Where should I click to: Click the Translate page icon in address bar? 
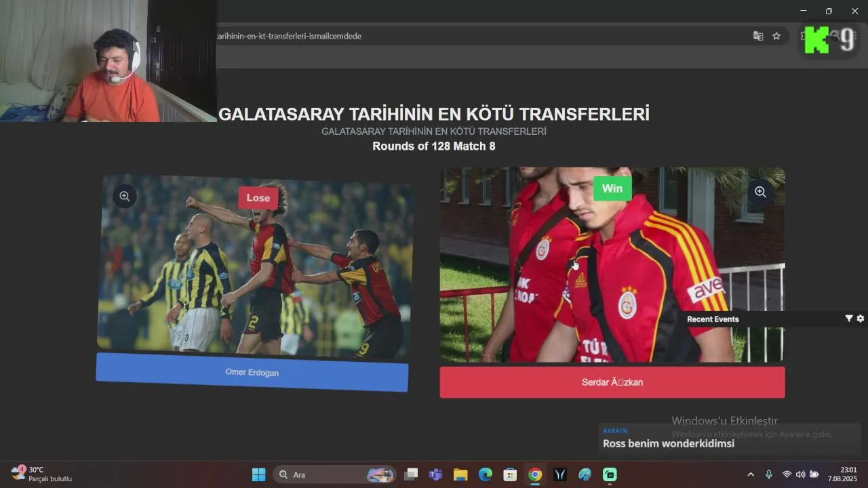pyautogui.click(x=758, y=36)
